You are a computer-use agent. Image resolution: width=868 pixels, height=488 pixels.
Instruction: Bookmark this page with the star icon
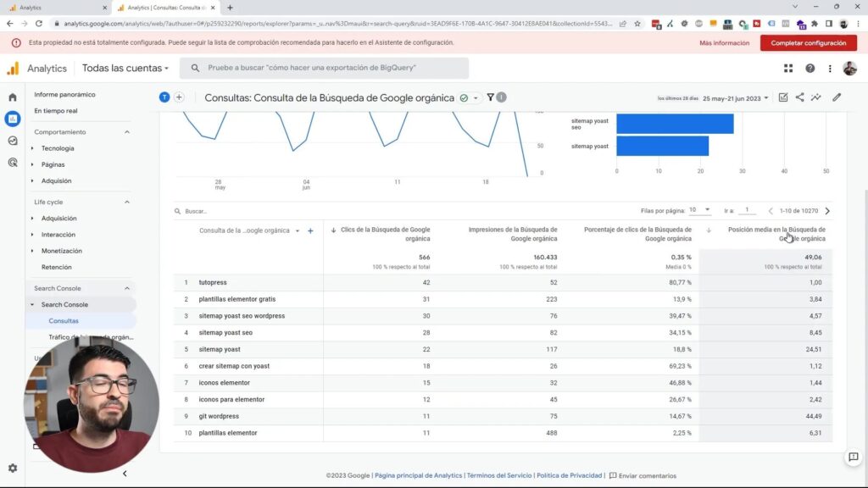pos(637,23)
